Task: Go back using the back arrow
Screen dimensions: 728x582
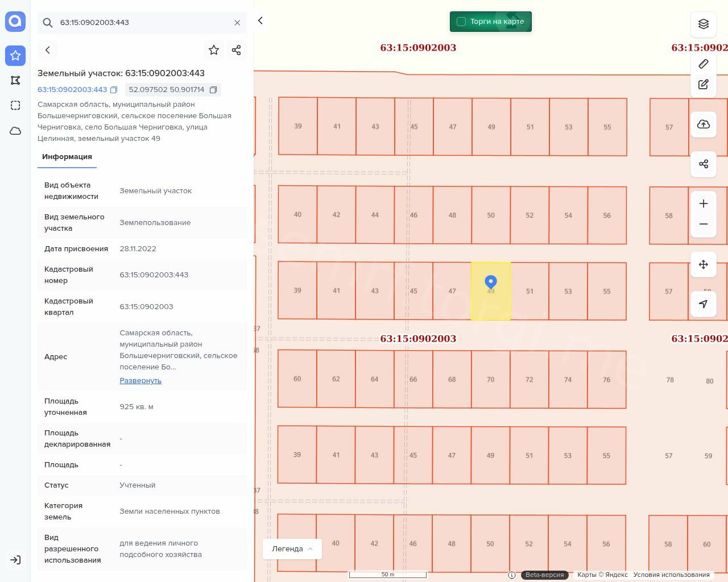Action: tap(48, 50)
